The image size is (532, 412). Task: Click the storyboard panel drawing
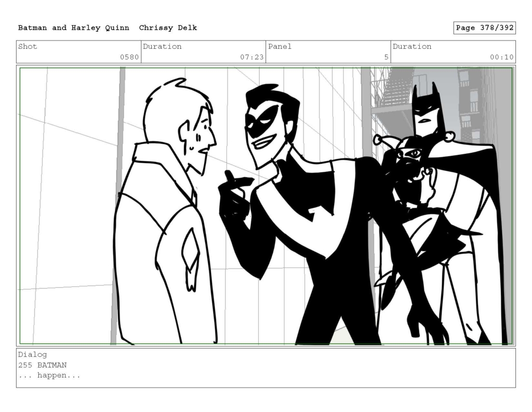pyautogui.click(x=266, y=206)
